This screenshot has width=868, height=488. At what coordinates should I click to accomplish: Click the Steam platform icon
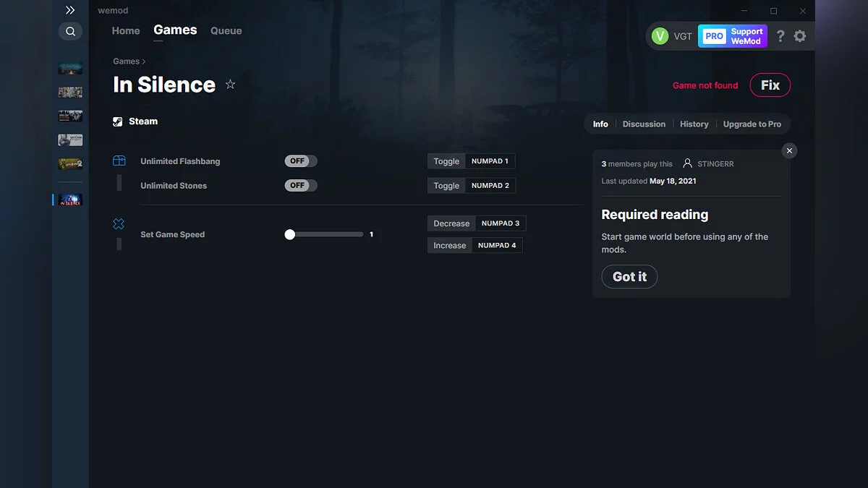coord(117,121)
